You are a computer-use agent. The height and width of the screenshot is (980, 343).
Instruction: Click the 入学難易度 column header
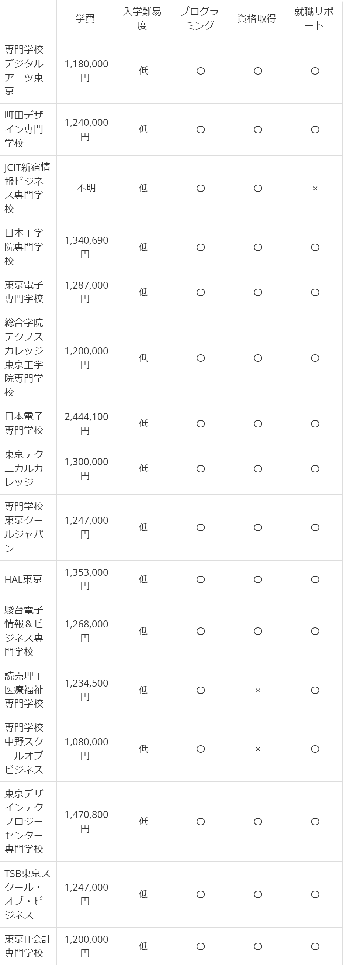click(x=142, y=19)
